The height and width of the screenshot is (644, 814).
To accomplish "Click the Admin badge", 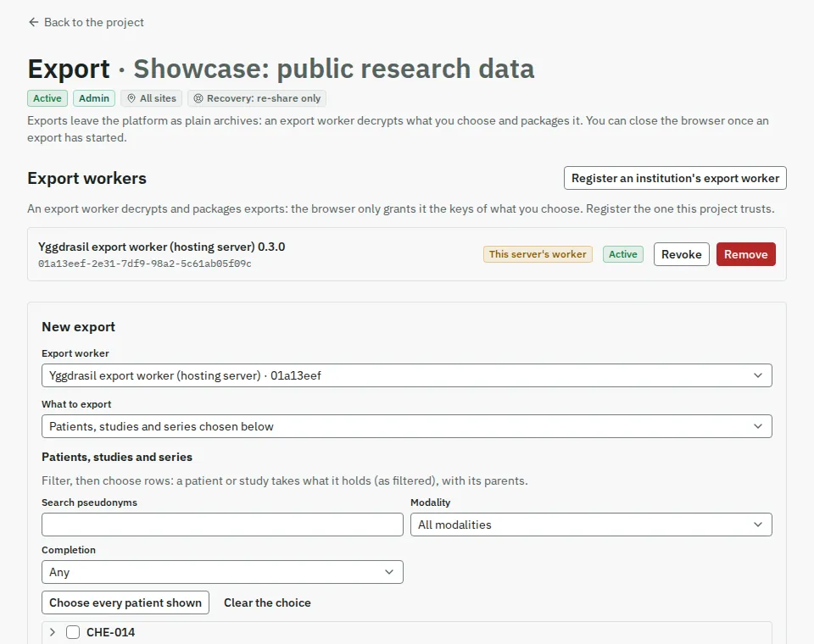I will pos(94,98).
